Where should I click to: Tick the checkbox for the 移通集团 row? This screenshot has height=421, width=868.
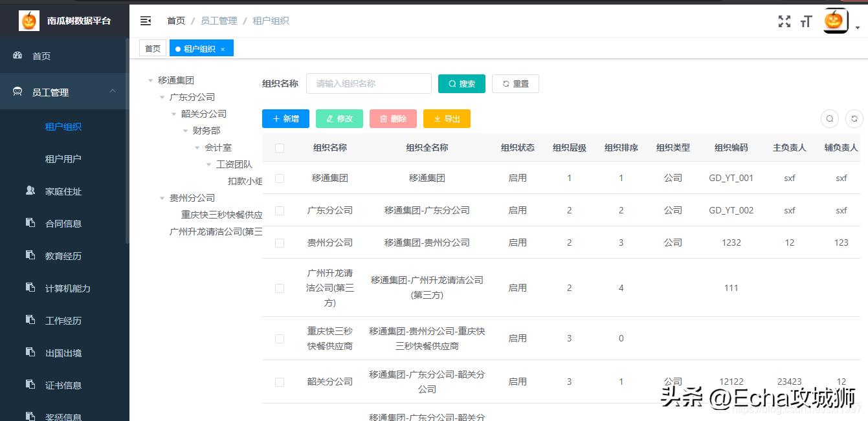click(x=279, y=178)
